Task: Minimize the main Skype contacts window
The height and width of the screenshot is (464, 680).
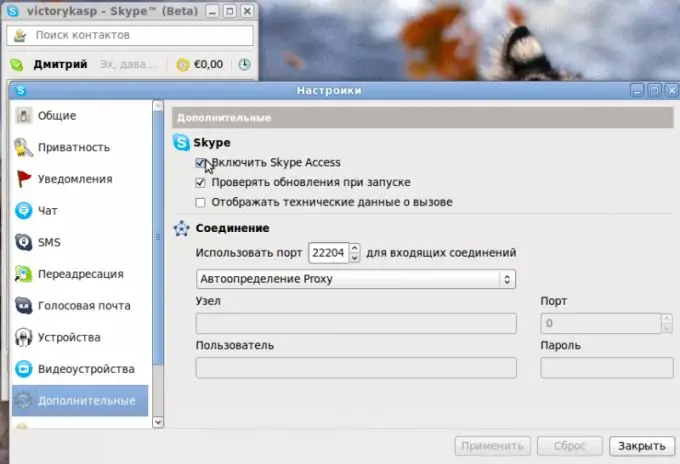Action: tap(212, 11)
